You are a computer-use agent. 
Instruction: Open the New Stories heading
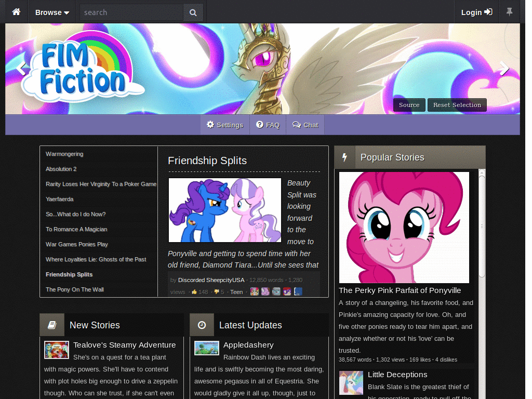pyautogui.click(x=95, y=325)
